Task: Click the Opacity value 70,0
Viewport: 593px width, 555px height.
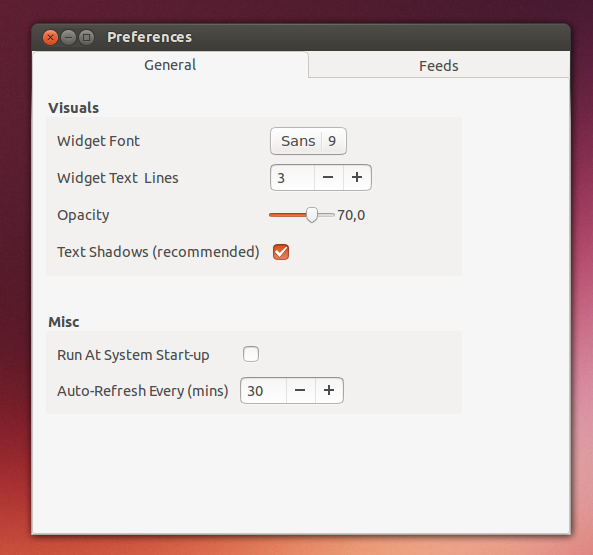Action: pyautogui.click(x=351, y=215)
